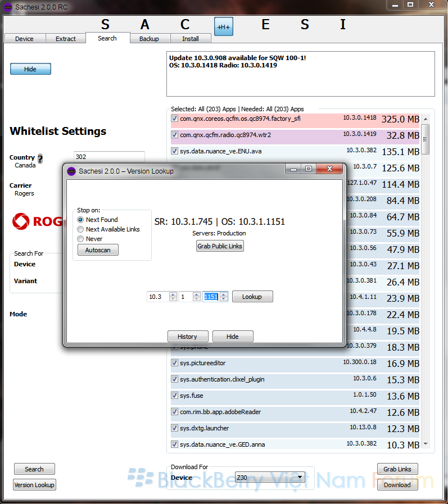Click the Autoscan button
This screenshot has height=504, width=448.
pos(98,249)
